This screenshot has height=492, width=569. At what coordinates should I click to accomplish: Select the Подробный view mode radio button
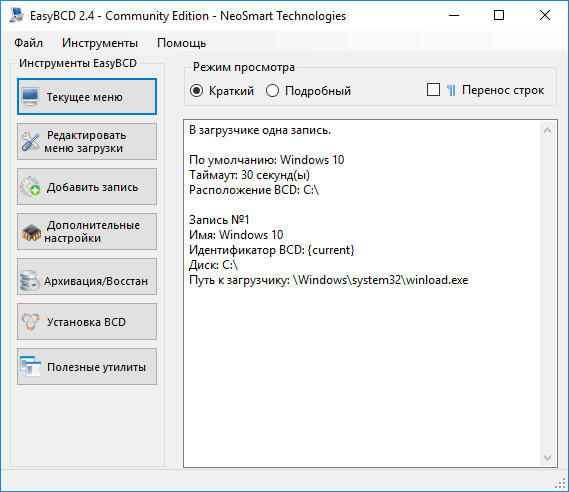pos(272,91)
